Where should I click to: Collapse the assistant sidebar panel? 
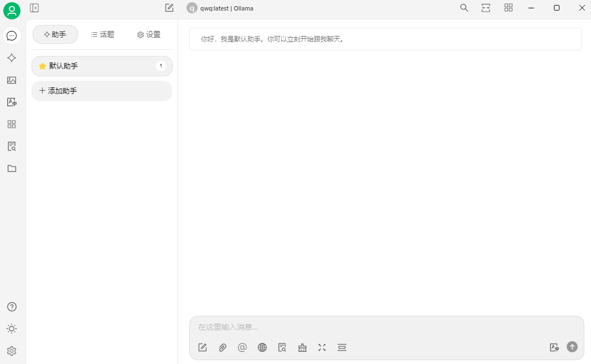(34, 8)
